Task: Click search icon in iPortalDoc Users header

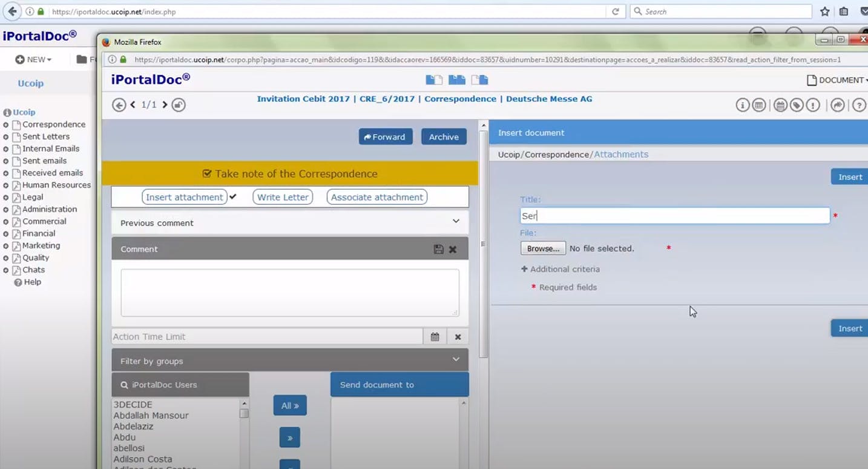Action: coord(124,385)
